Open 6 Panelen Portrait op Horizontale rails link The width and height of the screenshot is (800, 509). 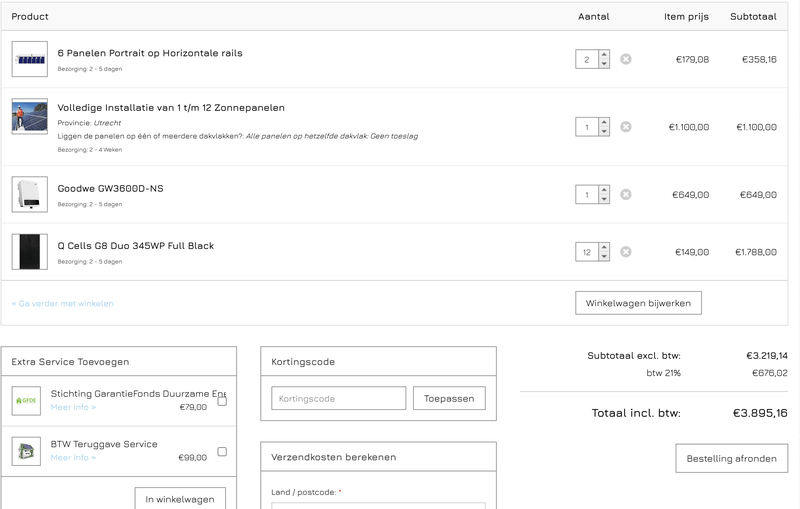[x=150, y=53]
